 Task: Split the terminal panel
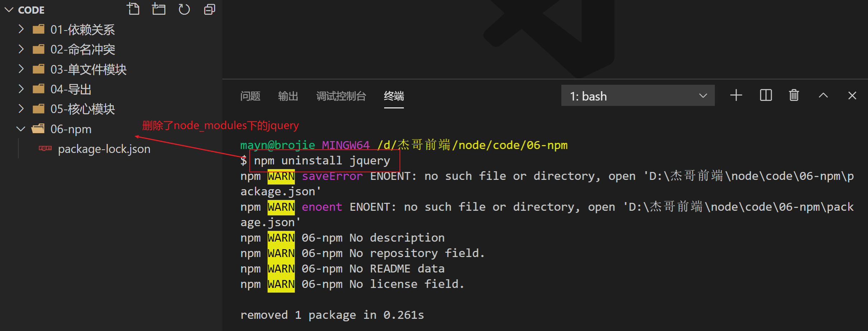click(766, 95)
